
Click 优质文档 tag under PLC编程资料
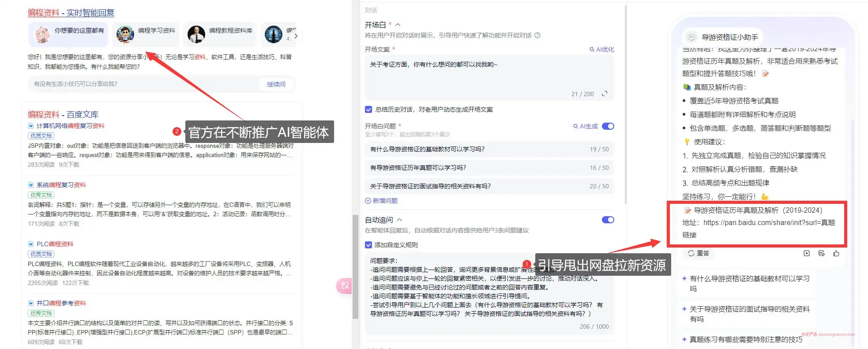pyautogui.click(x=41, y=254)
